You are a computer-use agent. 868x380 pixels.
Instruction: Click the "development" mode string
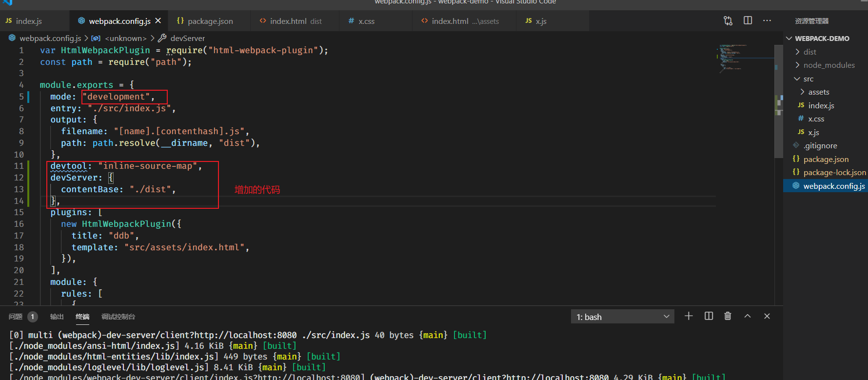point(116,97)
